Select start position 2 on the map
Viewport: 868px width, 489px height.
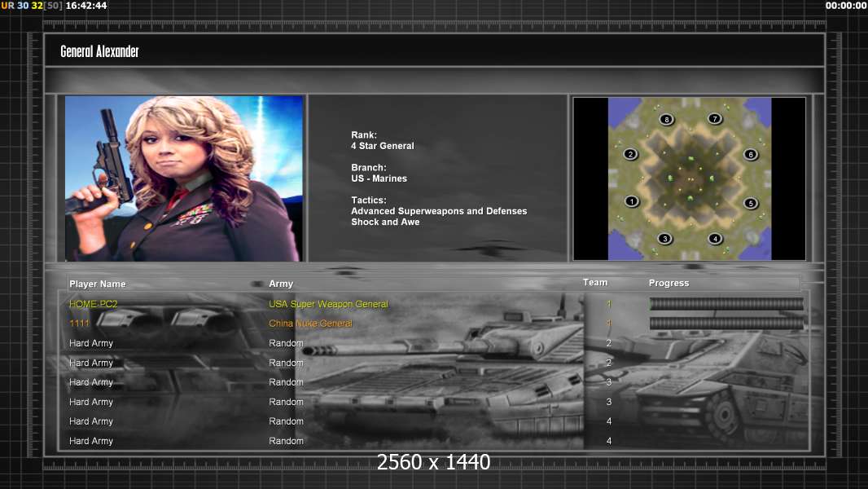tap(630, 154)
